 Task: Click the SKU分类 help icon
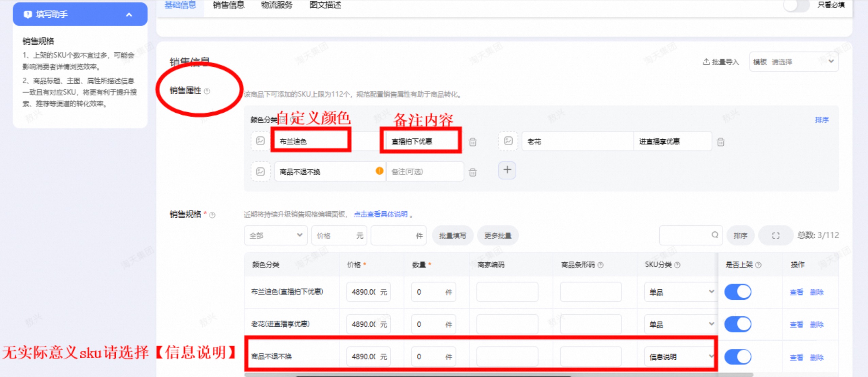click(677, 265)
